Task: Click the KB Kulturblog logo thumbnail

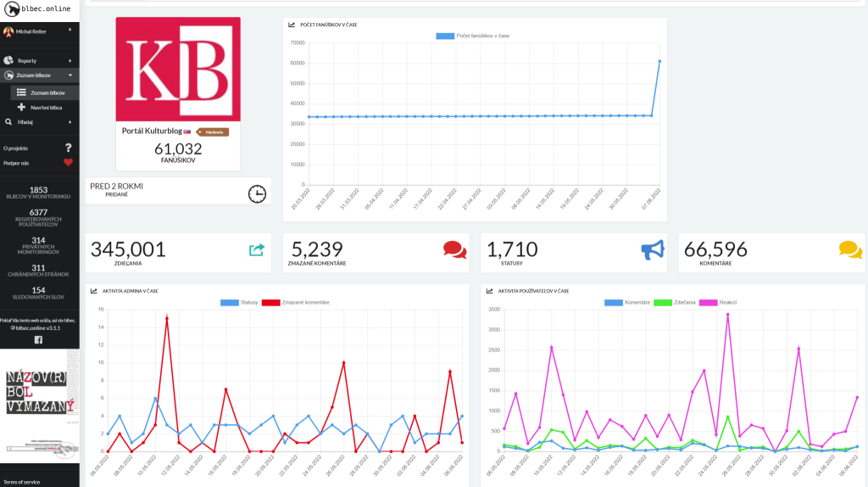Action: click(178, 69)
